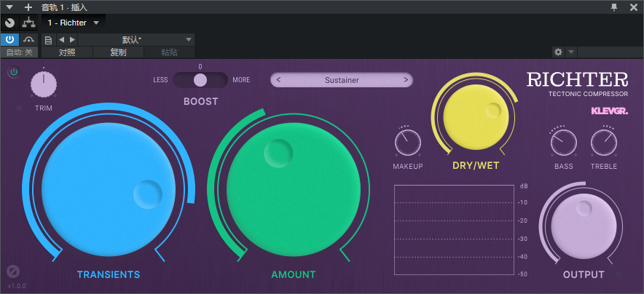Viewport: 644px width, 294px height.
Task: Open the 1 - Richter plugin dropdown
Action: tap(73, 23)
